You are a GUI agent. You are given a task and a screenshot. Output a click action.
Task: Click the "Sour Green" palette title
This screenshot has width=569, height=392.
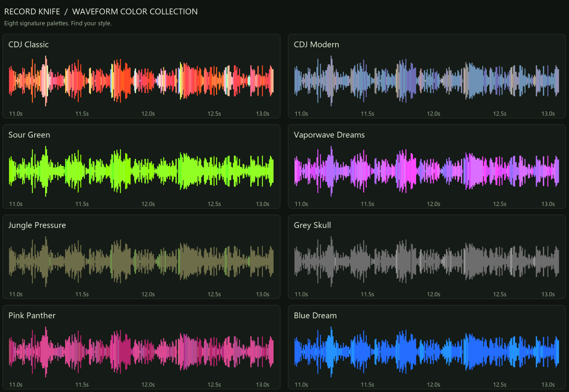point(29,135)
